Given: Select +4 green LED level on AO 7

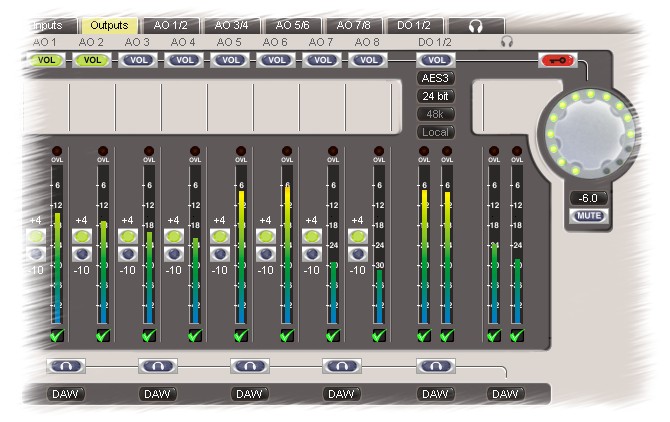Looking at the screenshot, I should pos(312,236).
